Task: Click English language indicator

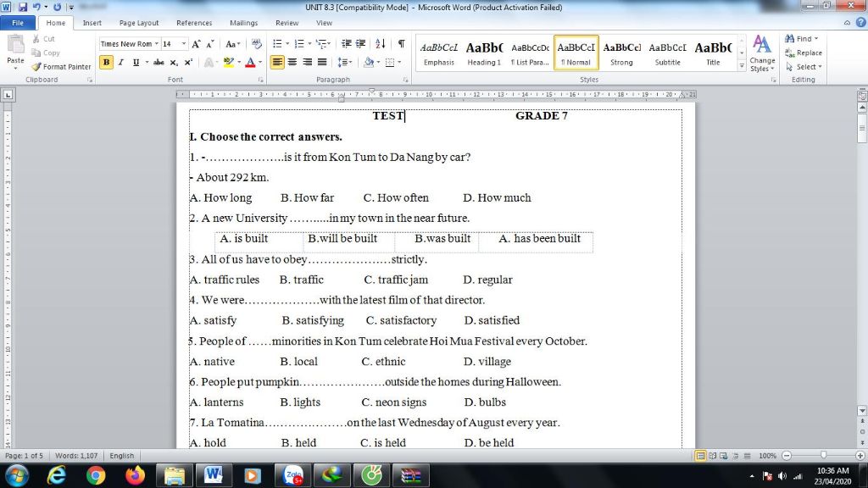Action: click(122, 456)
